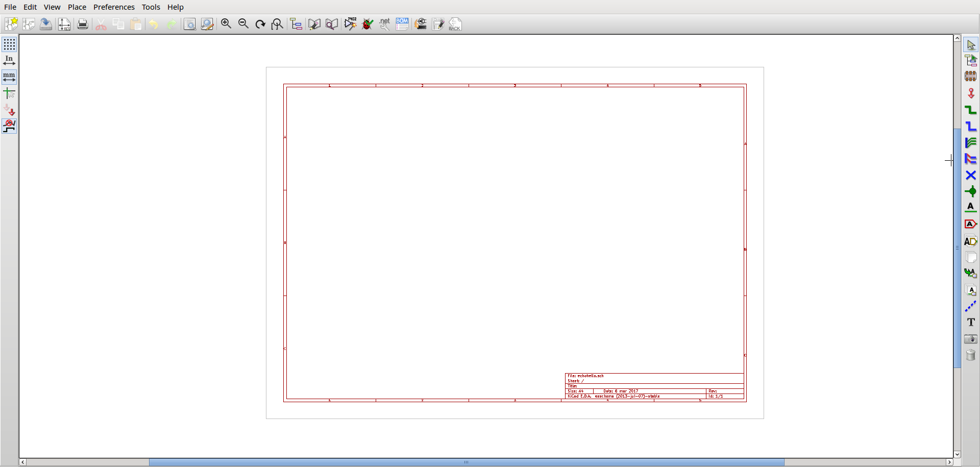The height and width of the screenshot is (467, 980).
Task: Select the no-connect flag tool
Action: pyautogui.click(x=971, y=175)
